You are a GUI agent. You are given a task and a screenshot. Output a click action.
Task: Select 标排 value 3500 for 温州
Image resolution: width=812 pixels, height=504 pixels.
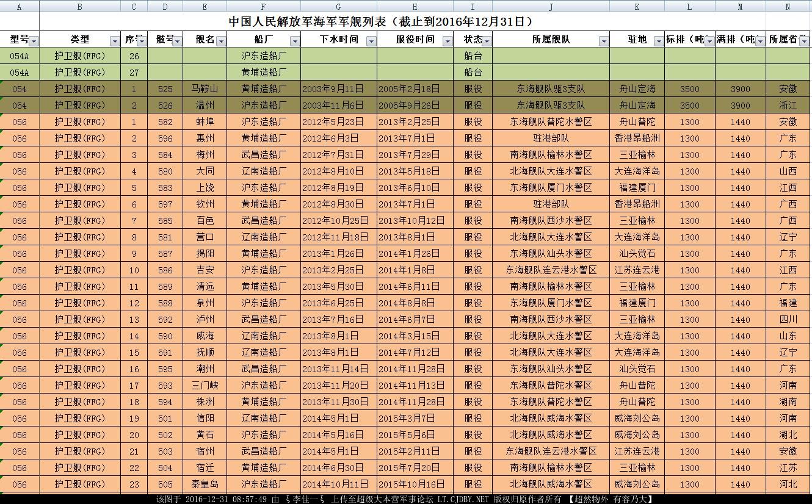click(690, 105)
